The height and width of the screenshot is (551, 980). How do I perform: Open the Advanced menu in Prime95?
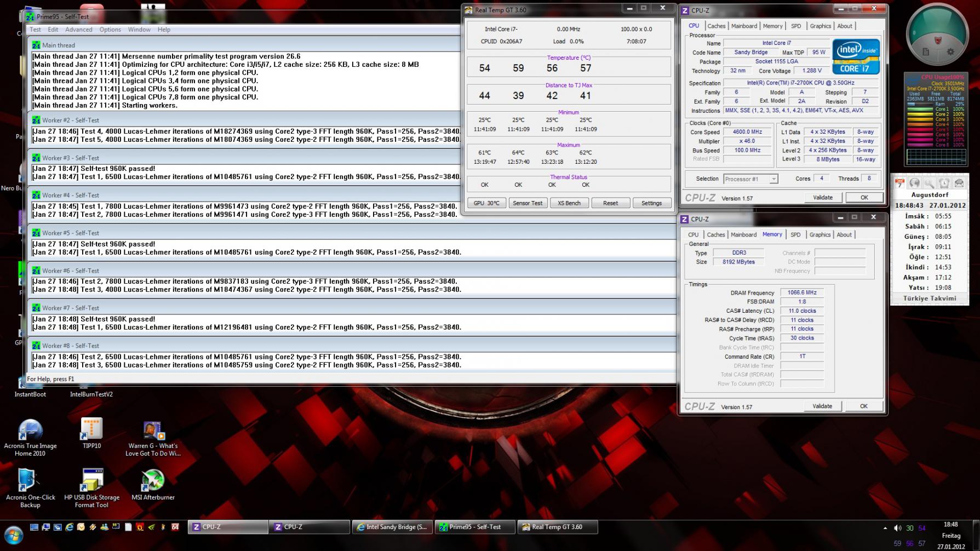[79, 30]
